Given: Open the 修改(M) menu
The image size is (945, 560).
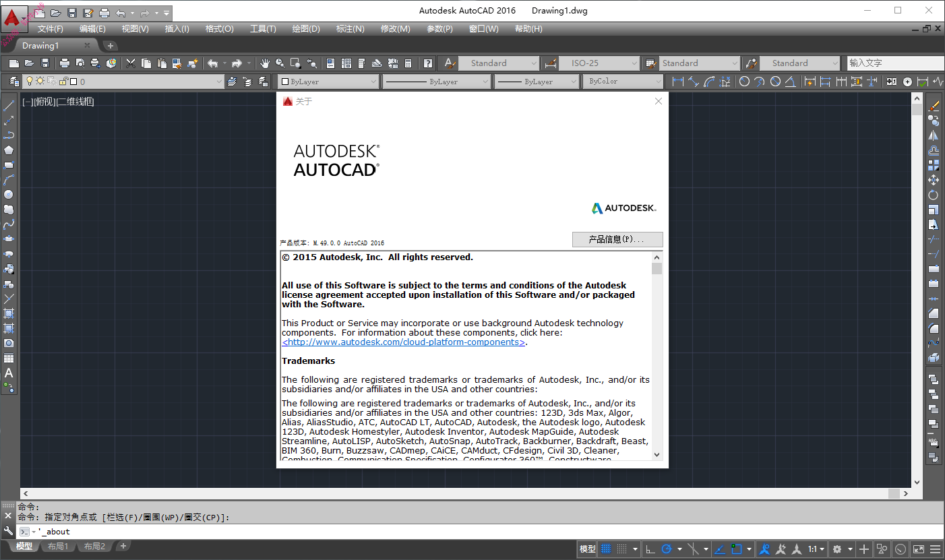Looking at the screenshot, I should [x=396, y=29].
